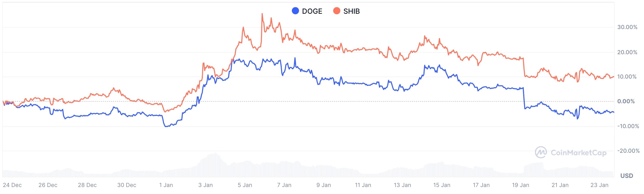Click the 19 Jan date label
This screenshot has width=644, height=194.
click(x=520, y=185)
